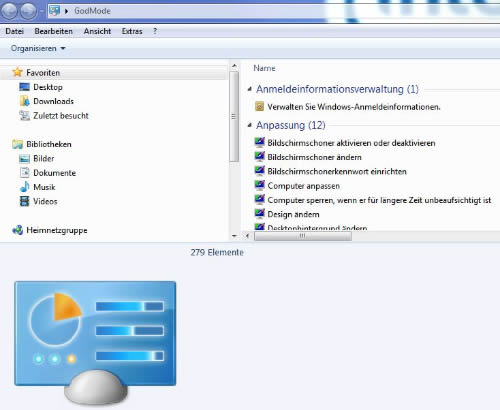Click the horizontal scrollbar thumb
Image resolution: width=500 pixels, height=410 pixels.
pyautogui.click(x=303, y=236)
